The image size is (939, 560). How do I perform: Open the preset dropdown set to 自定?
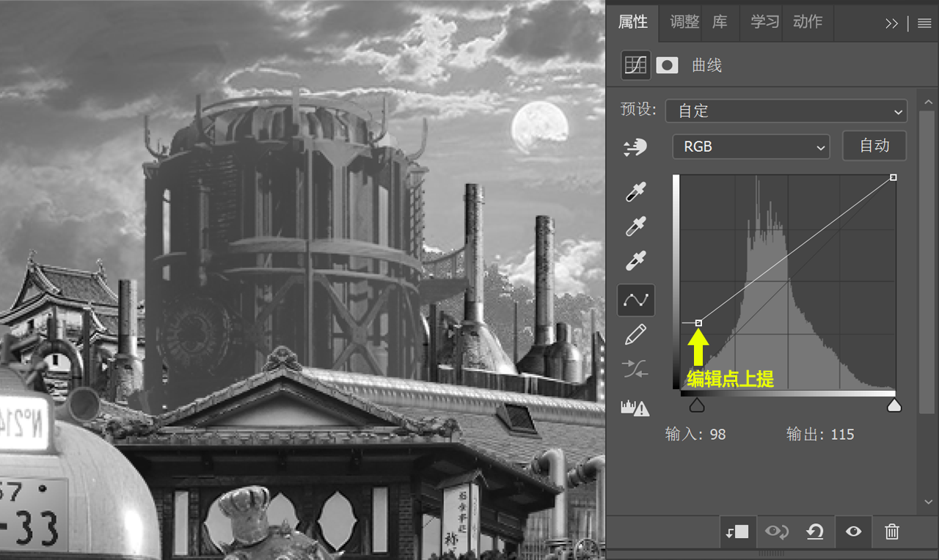coord(786,111)
